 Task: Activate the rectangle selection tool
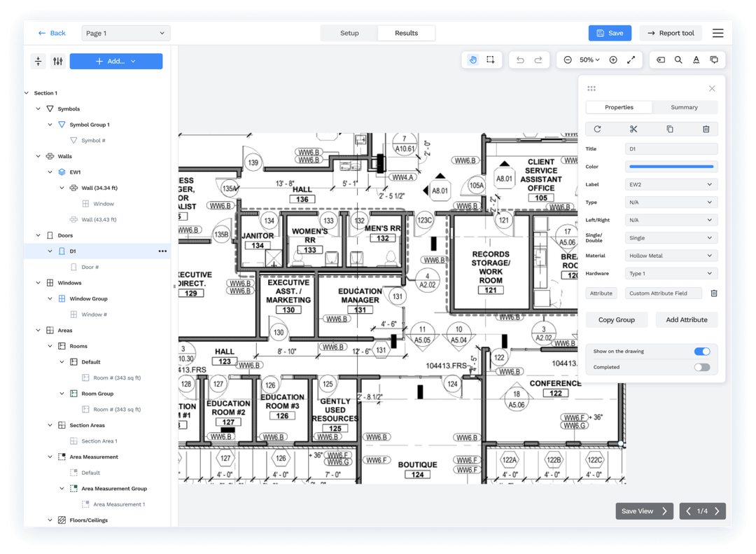[x=491, y=60]
